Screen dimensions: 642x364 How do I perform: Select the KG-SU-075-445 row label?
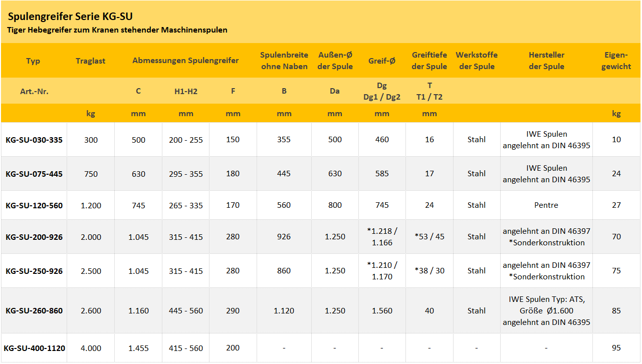click(x=34, y=174)
